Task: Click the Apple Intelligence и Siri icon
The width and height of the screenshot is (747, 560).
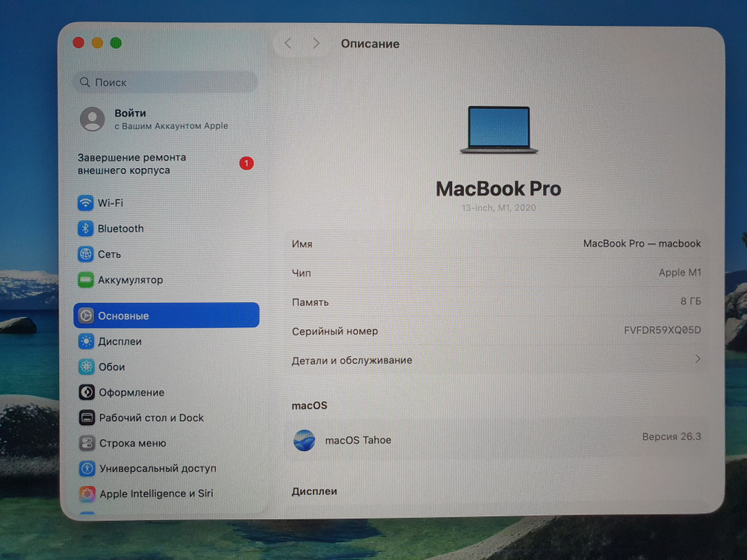Action: point(87,494)
